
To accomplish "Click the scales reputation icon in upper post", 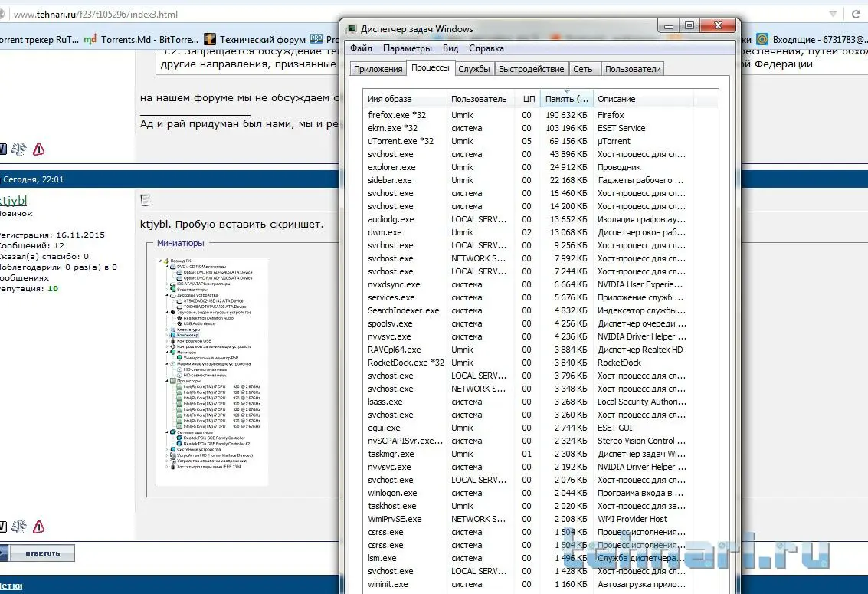I will pos(19,149).
